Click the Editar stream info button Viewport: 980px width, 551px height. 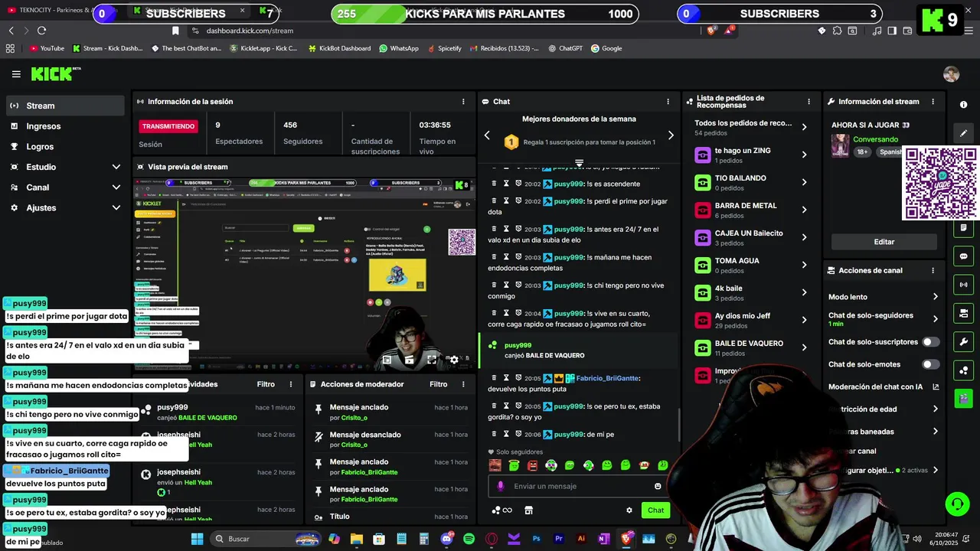point(884,242)
